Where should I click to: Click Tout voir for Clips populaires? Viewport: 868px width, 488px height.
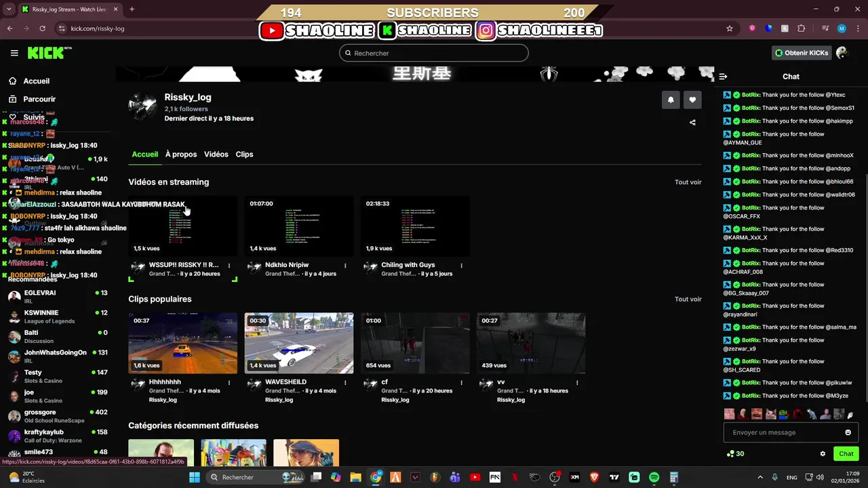coord(688,299)
